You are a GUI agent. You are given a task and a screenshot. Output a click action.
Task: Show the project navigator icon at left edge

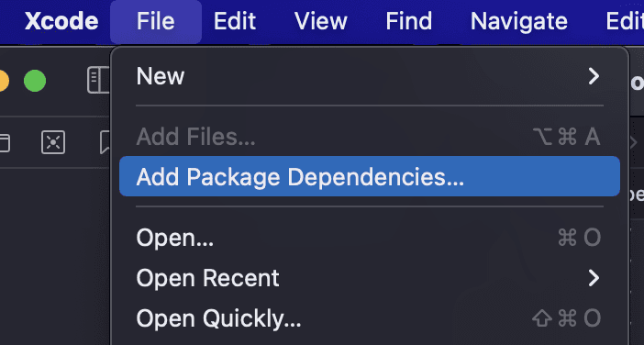pos(4,143)
